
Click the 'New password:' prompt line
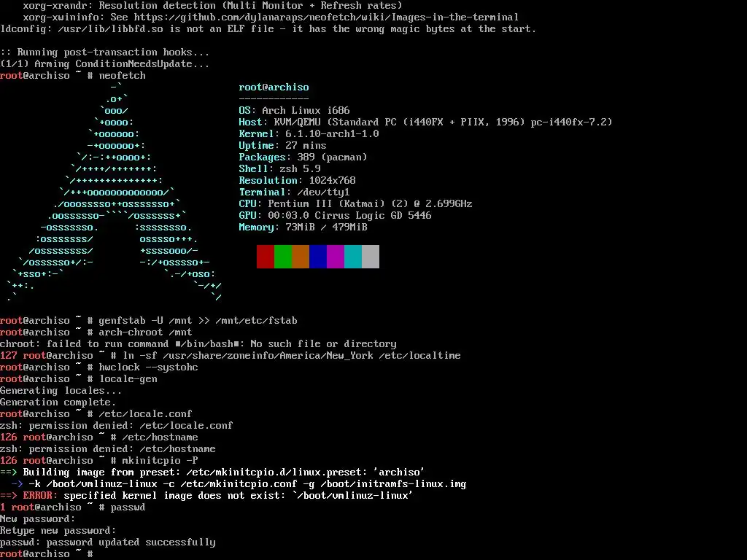tap(38, 519)
